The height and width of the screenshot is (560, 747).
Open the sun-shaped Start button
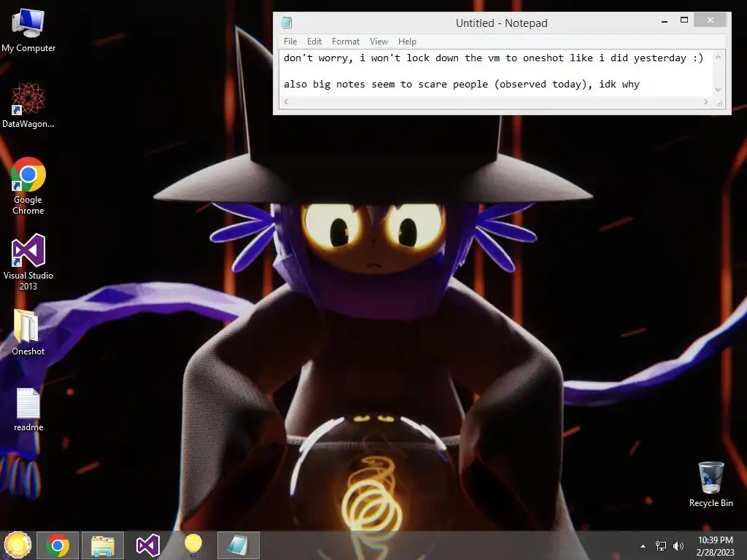[x=18, y=545]
